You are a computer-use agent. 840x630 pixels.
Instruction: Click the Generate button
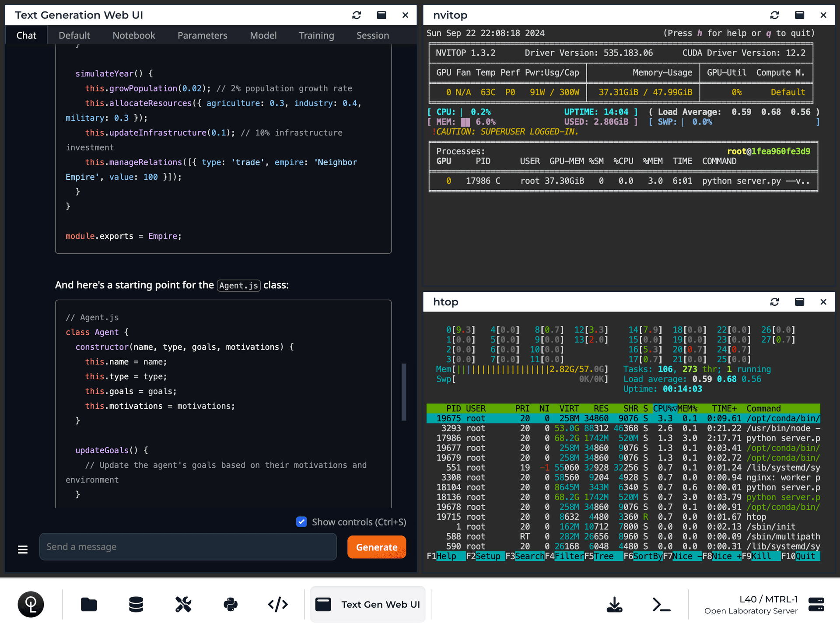pos(377,547)
